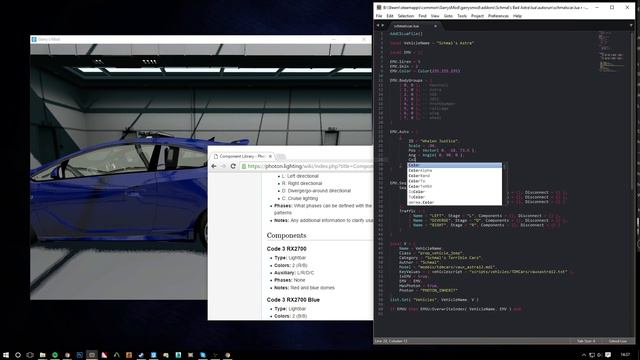Viewport: 640px width, 360px height.
Task: Open the highlighted active taskbar app
Action: coord(92,355)
